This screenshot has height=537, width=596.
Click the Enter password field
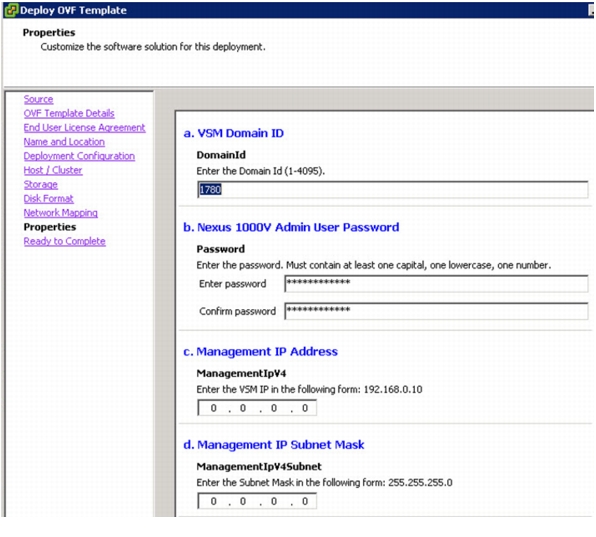pos(436,284)
